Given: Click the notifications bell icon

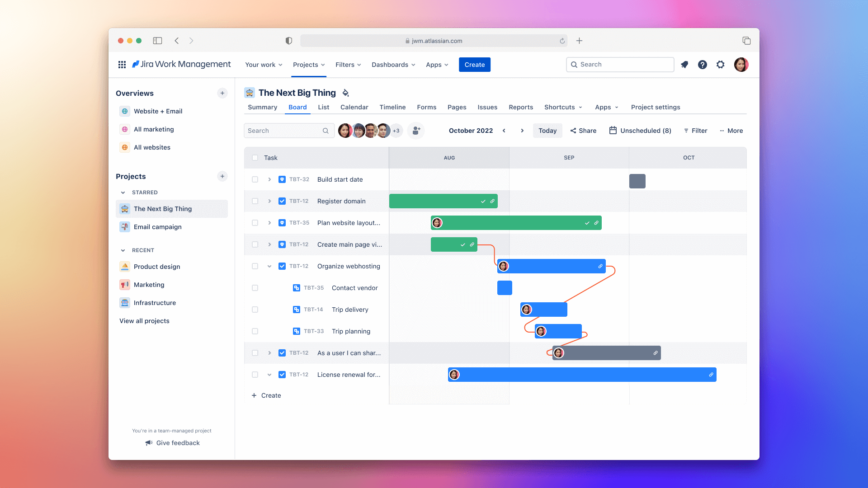Looking at the screenshot, I should click(x=684, y=65).
